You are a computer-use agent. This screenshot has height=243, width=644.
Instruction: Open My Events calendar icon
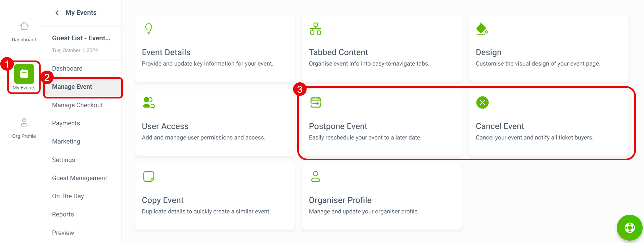tap(24, 74)
